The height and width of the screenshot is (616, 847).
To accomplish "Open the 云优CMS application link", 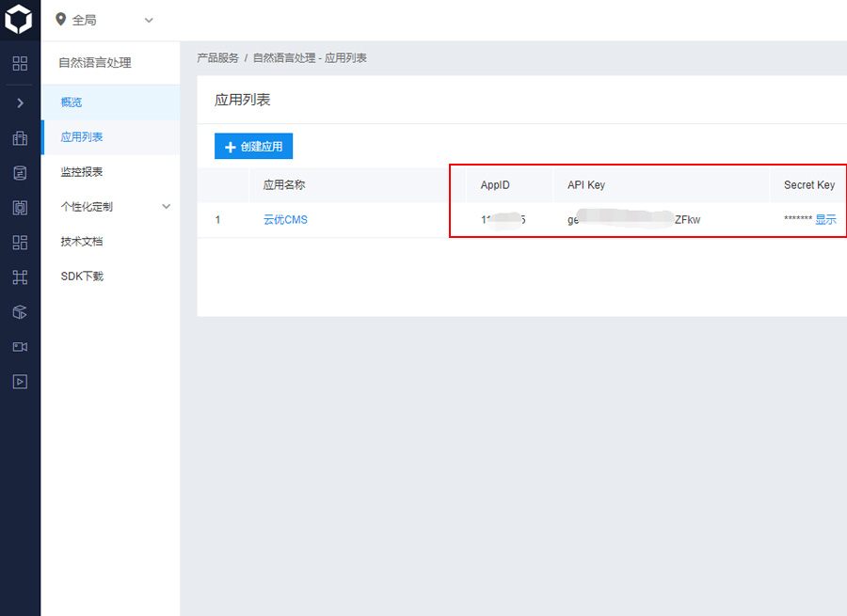I will click(x=285, y=220).
